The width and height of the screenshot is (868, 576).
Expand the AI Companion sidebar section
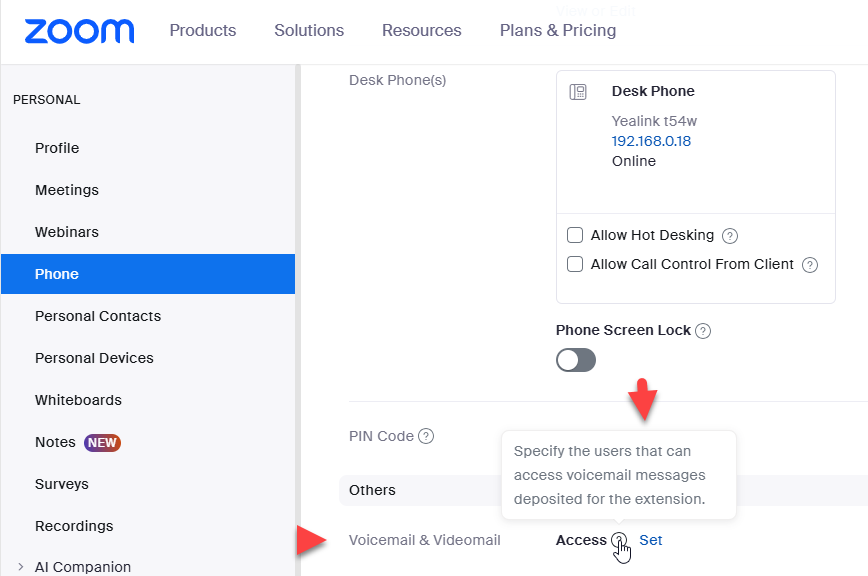(x=20, y=567)
